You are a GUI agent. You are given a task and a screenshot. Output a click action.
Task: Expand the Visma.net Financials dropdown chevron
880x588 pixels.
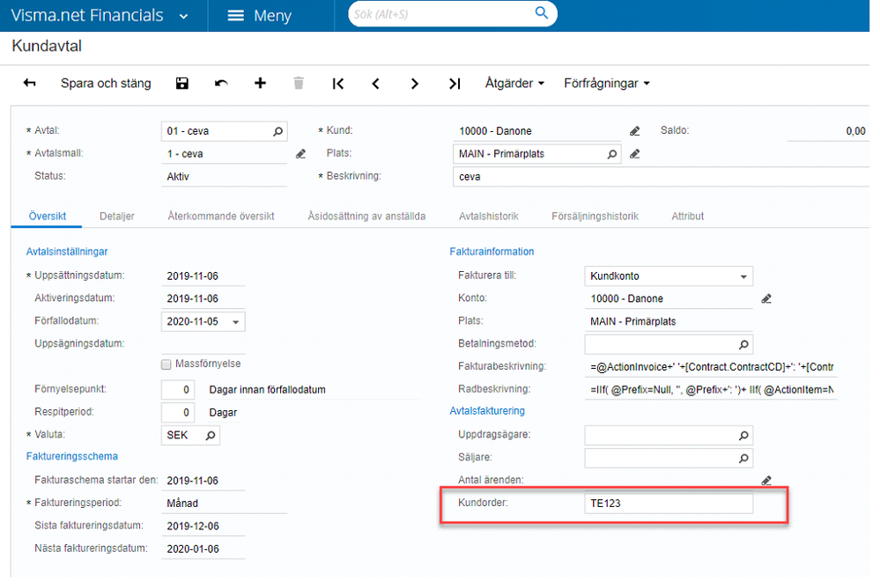point(183,17)
